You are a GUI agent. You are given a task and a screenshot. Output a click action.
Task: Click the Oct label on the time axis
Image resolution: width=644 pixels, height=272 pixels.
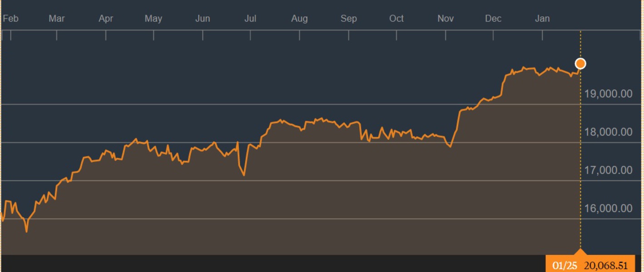tap(396, 19)
